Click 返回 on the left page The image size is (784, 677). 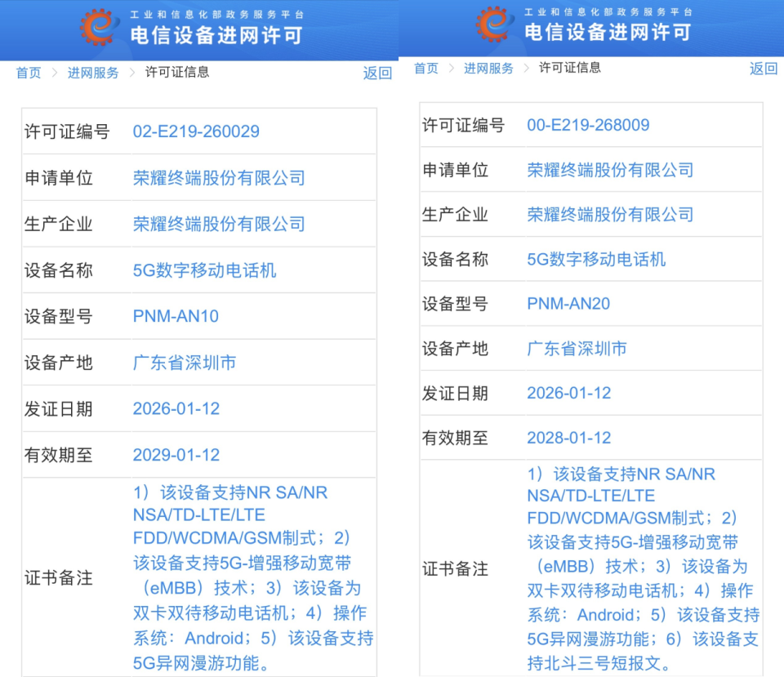[377, 73]
